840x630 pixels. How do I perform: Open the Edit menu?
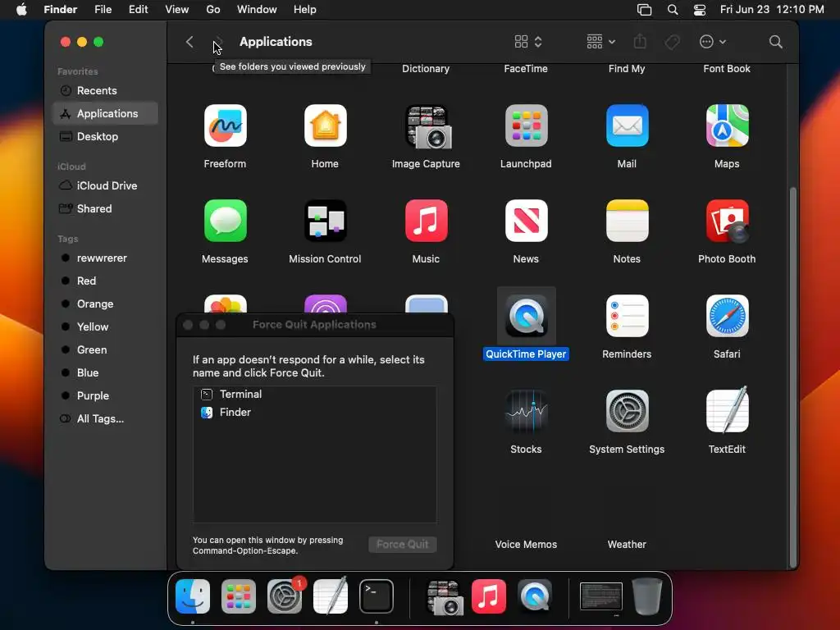pyautogui.click(x=138, y=9)
